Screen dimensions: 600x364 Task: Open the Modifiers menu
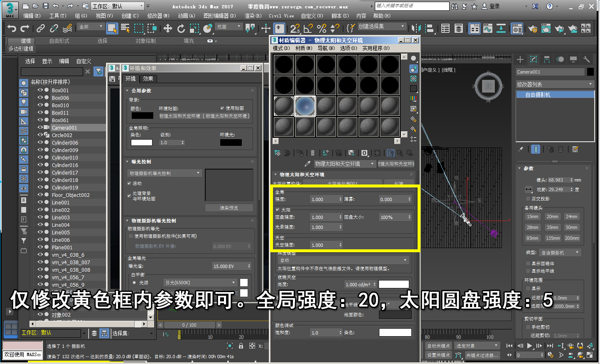[x=158, y=16]
